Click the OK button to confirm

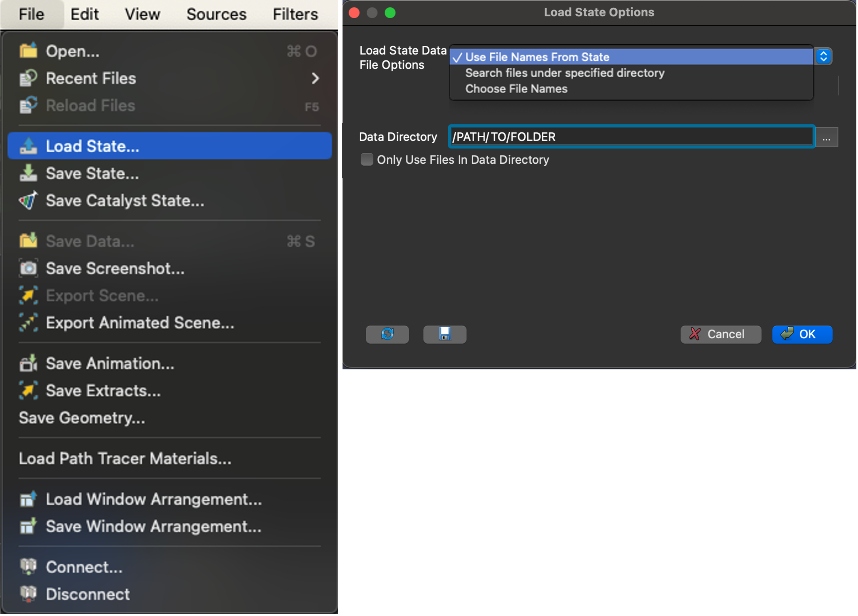click(802, 334)
